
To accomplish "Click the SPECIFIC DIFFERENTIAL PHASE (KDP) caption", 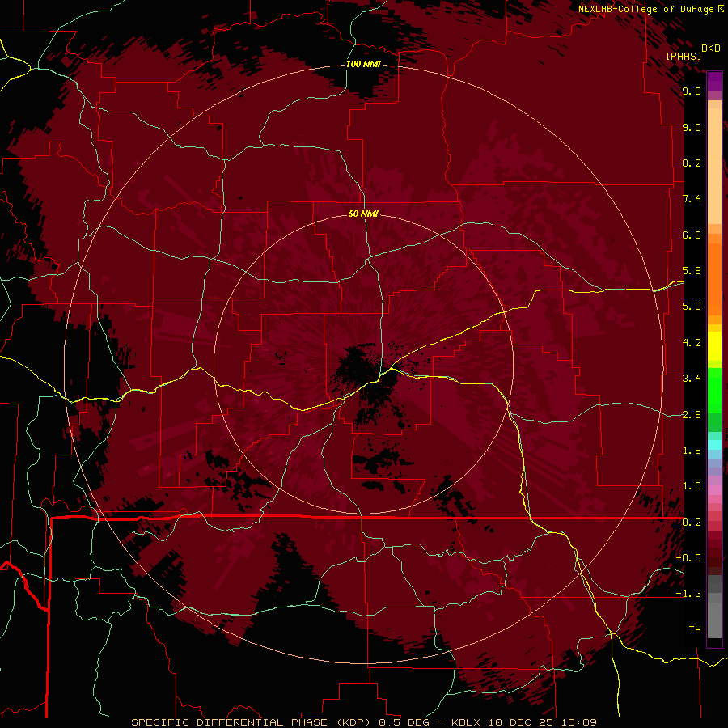I will click(x=252, y=722).
